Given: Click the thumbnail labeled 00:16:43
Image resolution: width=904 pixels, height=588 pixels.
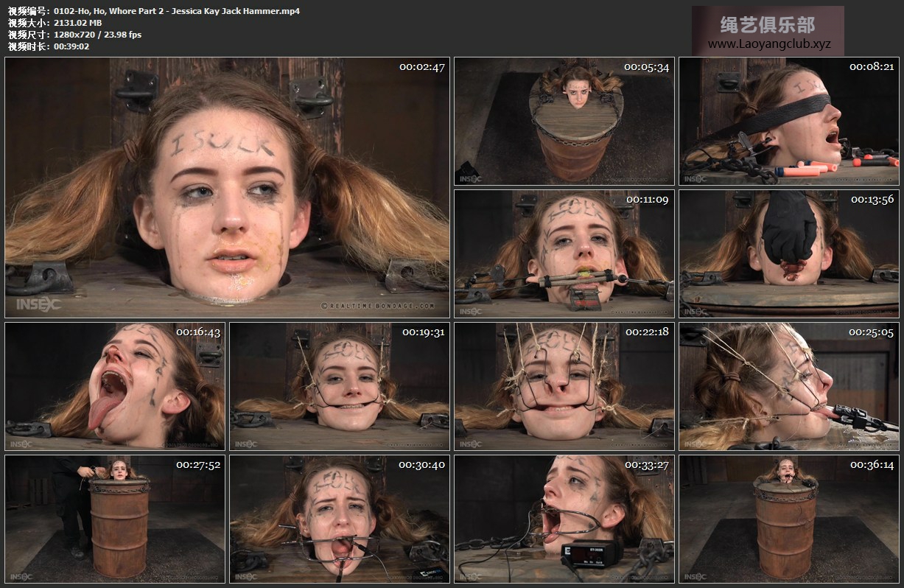Looking at the screenshot, I should click(x=114, y=385).
